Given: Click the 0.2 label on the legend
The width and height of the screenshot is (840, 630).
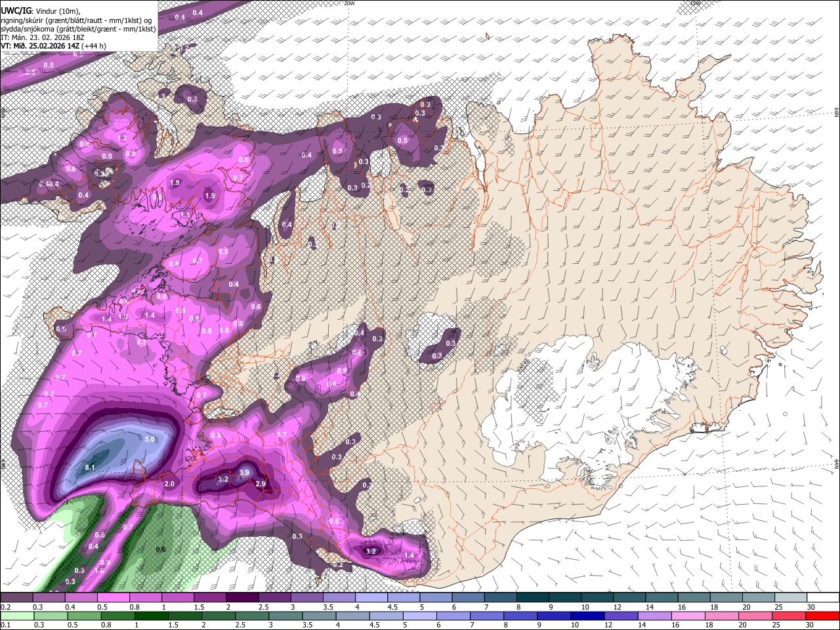Looking at the screenshot, I should click(x=5, y=607).
